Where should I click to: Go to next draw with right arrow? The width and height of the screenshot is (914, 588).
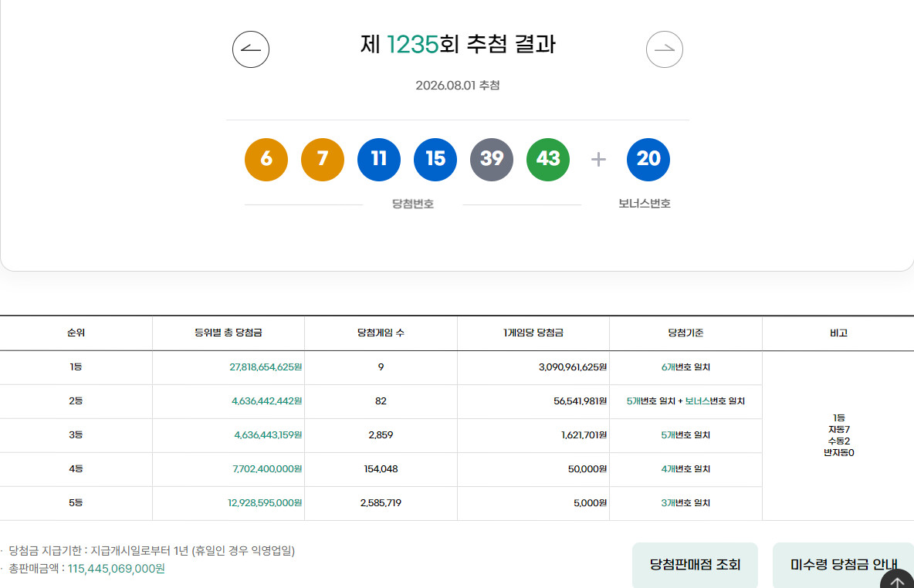click(665, 49)
